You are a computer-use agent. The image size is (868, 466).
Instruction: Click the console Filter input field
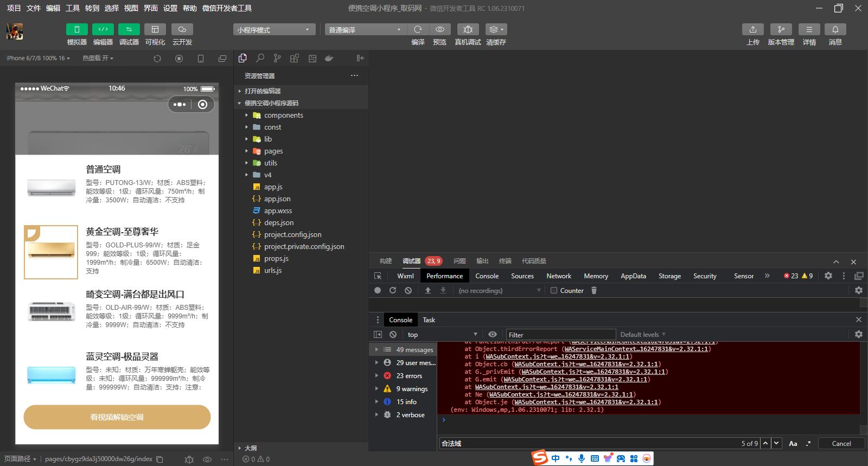tap(560, 335)
